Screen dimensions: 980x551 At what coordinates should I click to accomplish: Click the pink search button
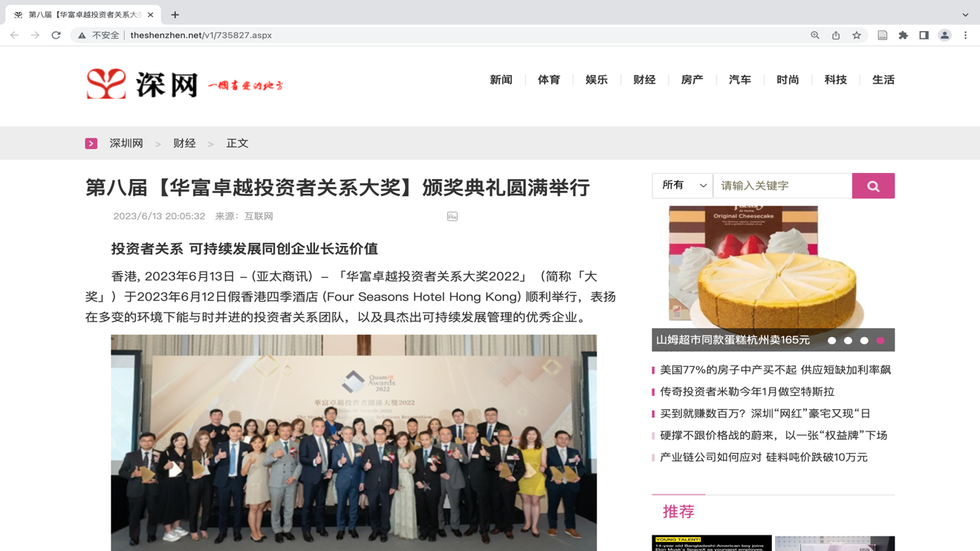click(x=873, y=186)
